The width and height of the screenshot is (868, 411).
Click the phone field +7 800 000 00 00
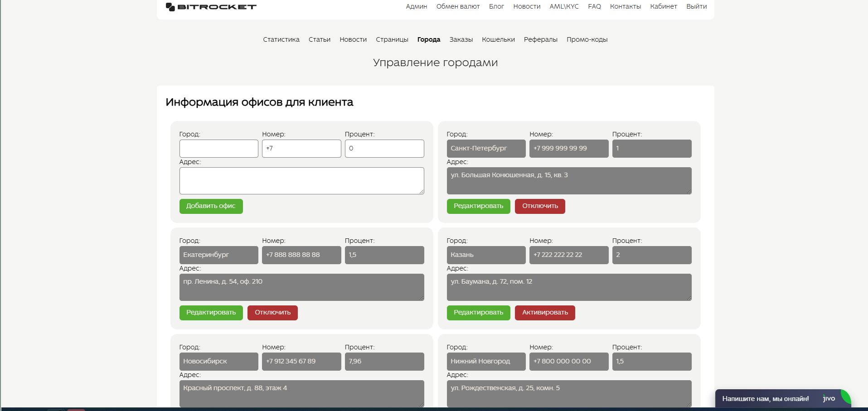pyautogui.click(x=569, y=362)
